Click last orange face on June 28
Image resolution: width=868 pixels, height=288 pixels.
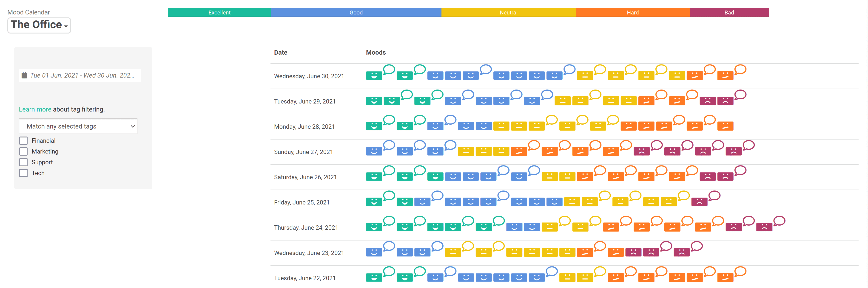(x=725, y=126)
